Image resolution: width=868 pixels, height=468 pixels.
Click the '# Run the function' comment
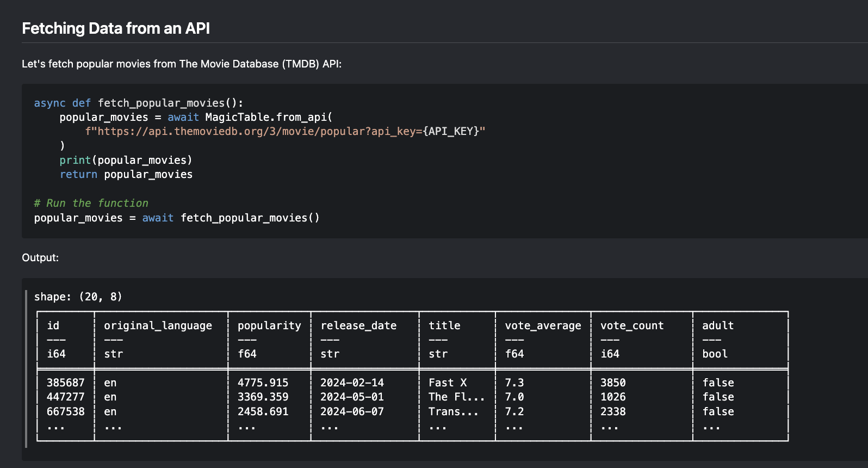[91, 203]
